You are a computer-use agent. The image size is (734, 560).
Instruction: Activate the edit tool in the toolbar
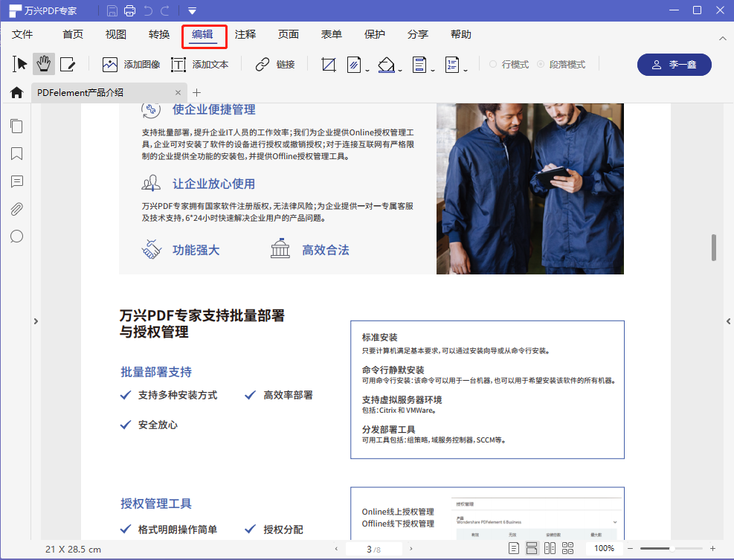click(68, 64)
